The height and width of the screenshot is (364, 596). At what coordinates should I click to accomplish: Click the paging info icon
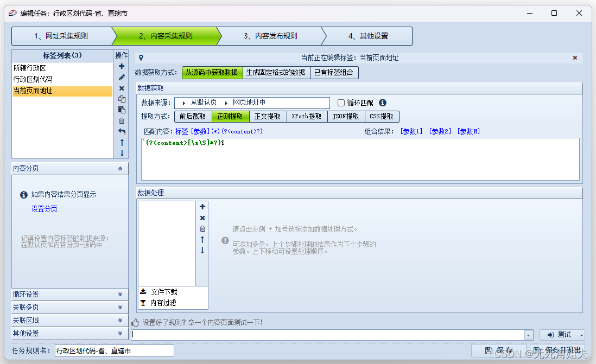point(23,195)
